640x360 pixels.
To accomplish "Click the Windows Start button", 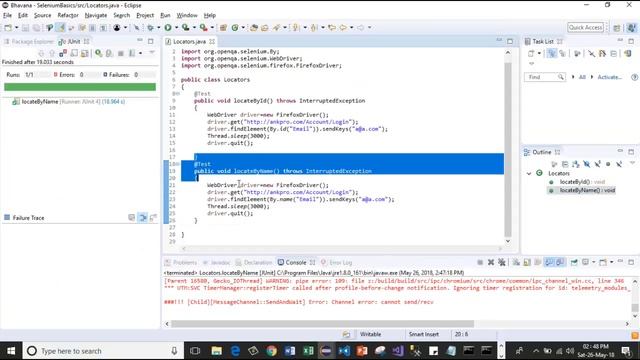I will (x=11, y=351).
